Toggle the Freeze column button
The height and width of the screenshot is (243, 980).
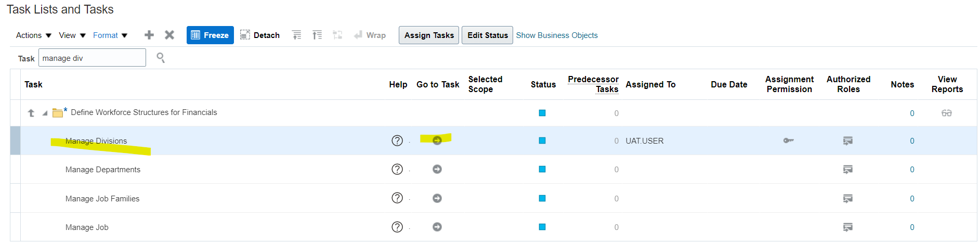point(210,35)
